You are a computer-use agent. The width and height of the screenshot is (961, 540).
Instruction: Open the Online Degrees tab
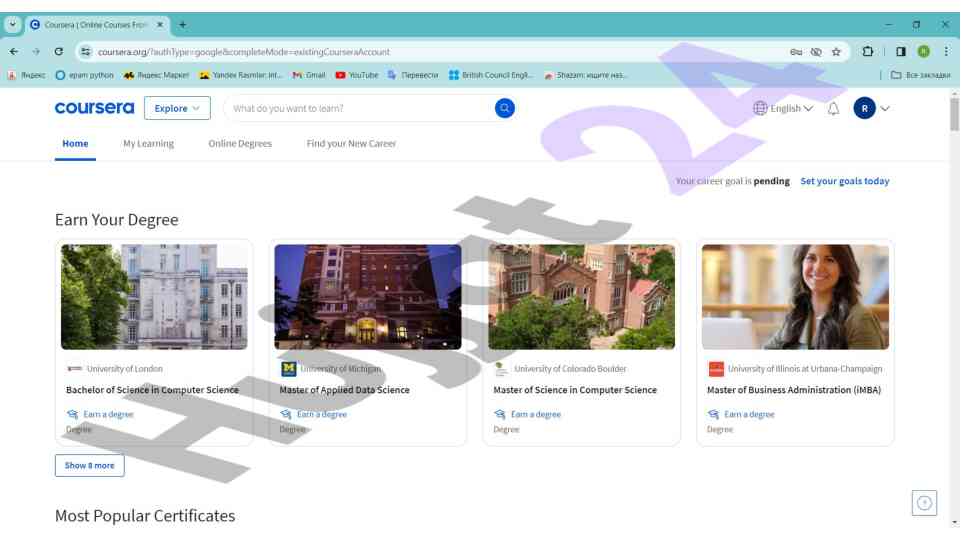pos(240,143)
